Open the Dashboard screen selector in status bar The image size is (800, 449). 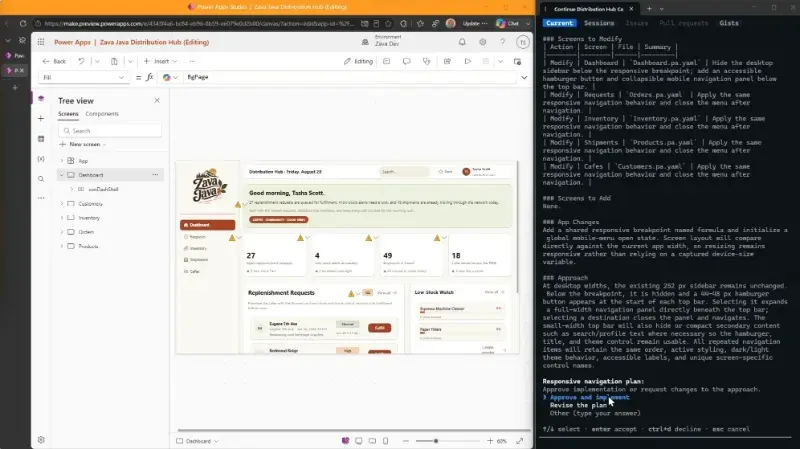(197, 441)
